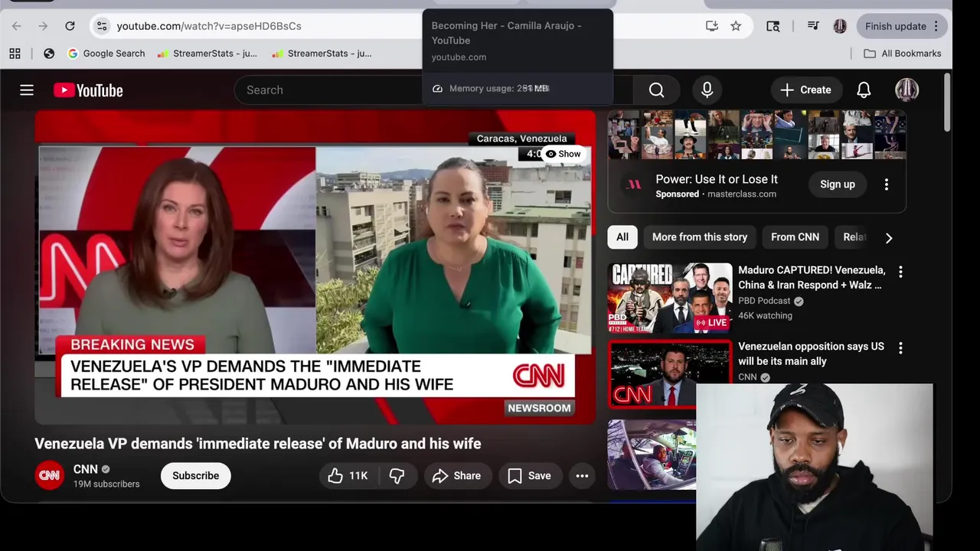
Task: Go to YouTube home via logo
Action: point(88,90)
